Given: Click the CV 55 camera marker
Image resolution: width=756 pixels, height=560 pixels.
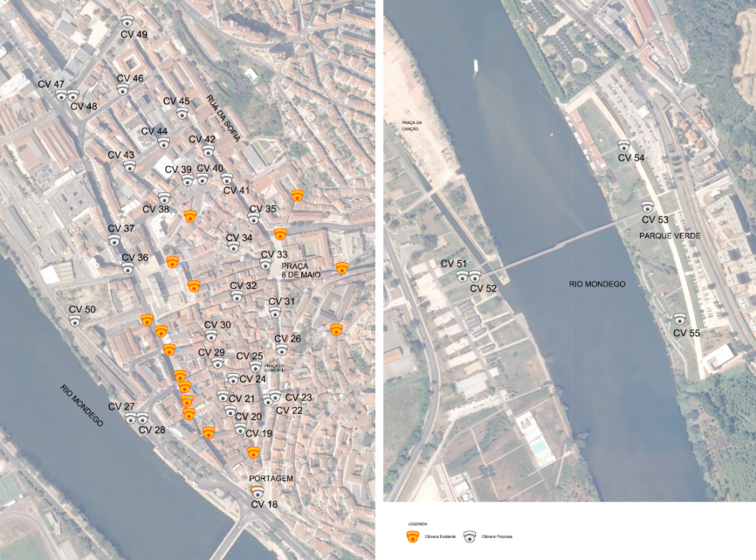Looking at the screenshot, I should 679,319.
